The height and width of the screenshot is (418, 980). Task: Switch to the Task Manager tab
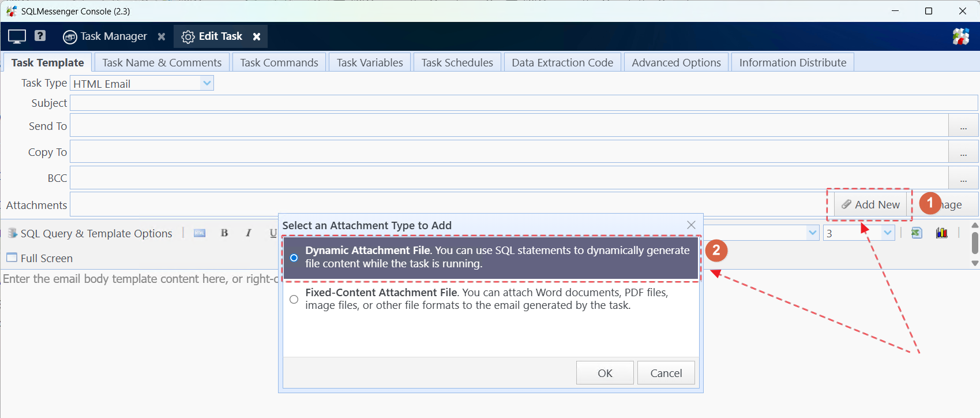[x=105, y=36]
